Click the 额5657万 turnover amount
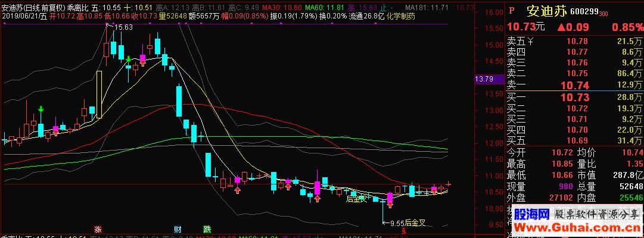This screenshot has height=238, width=644. tap(204, 16)
